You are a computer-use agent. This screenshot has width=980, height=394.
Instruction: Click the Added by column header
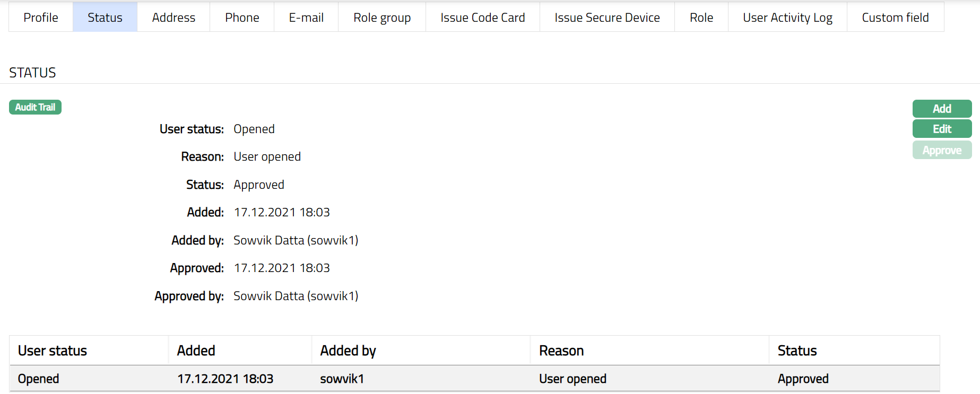[348, 351]
